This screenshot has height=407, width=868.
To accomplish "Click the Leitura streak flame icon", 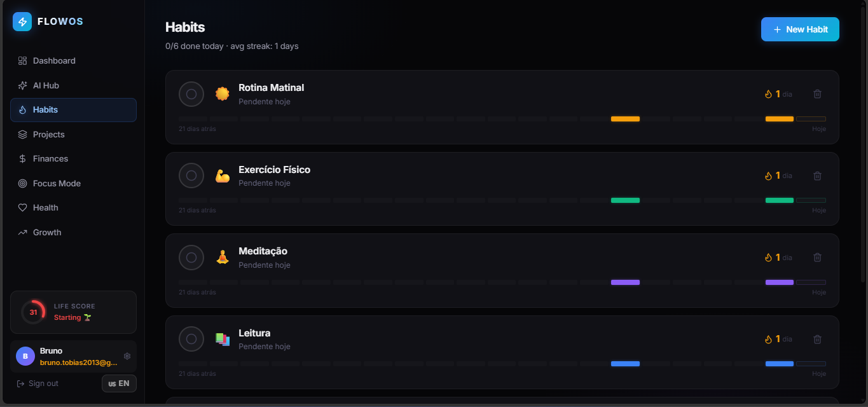I will click(768, 339).
